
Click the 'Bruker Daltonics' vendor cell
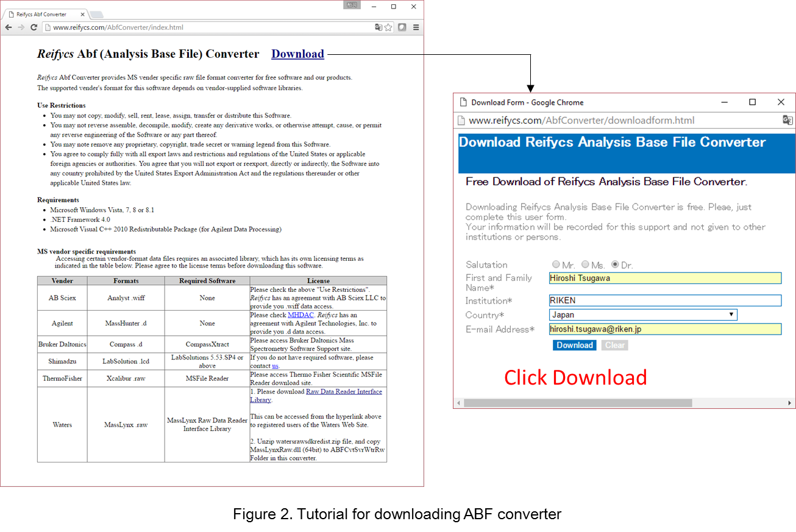coord(62,344)
